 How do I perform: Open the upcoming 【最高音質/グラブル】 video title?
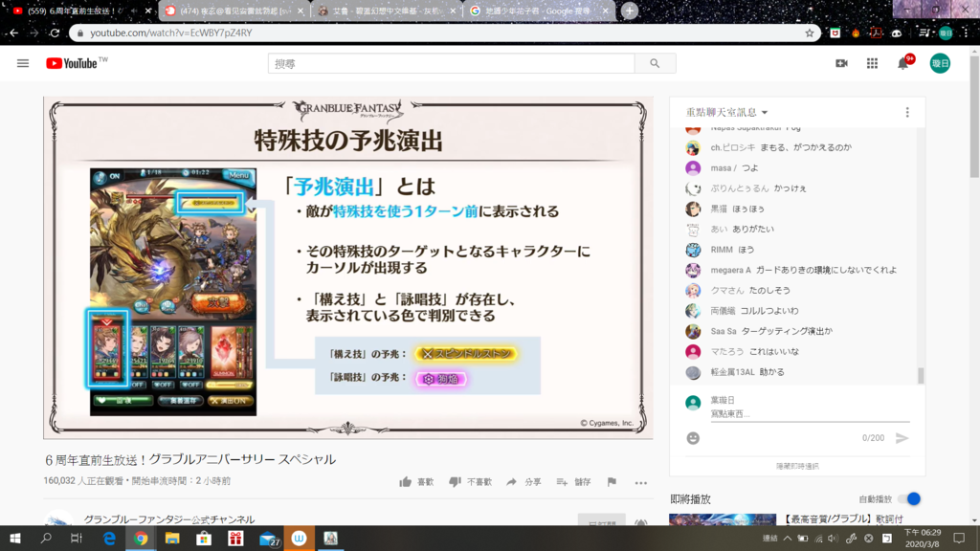(842, 518)
